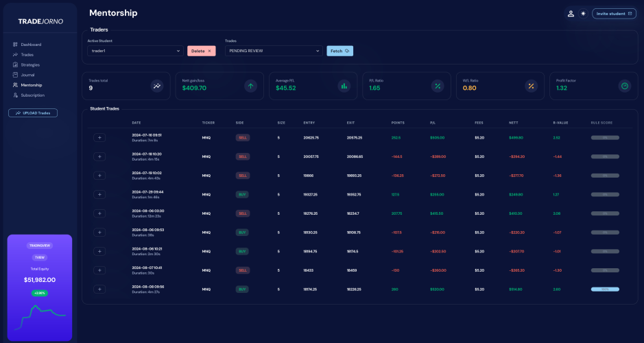This screenshot has width=644, height=343.
Task: Click the RULE SCORE column header
Action: click(601, 123)
